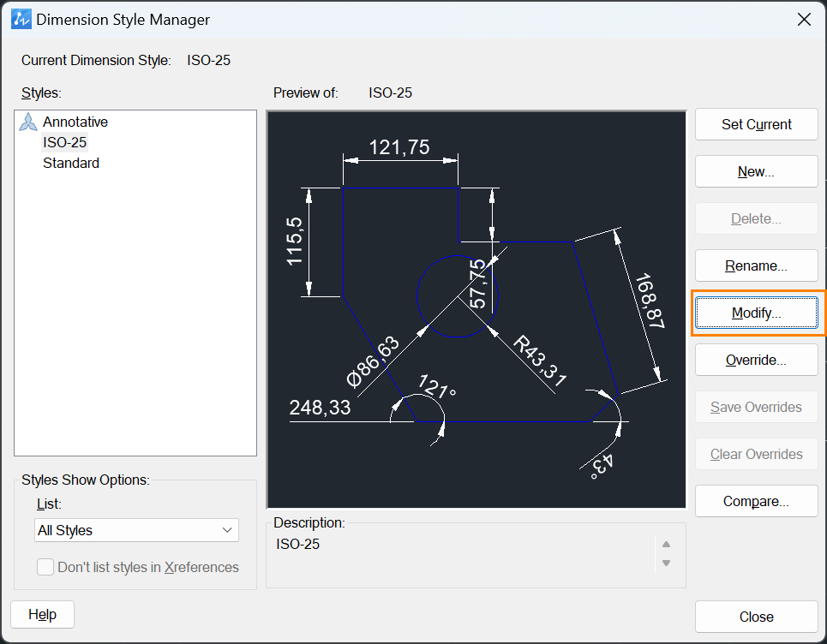Click the ISO-25 description text field
The width and height of the screenshot is (827, 644).
click(x=464, y=554)
